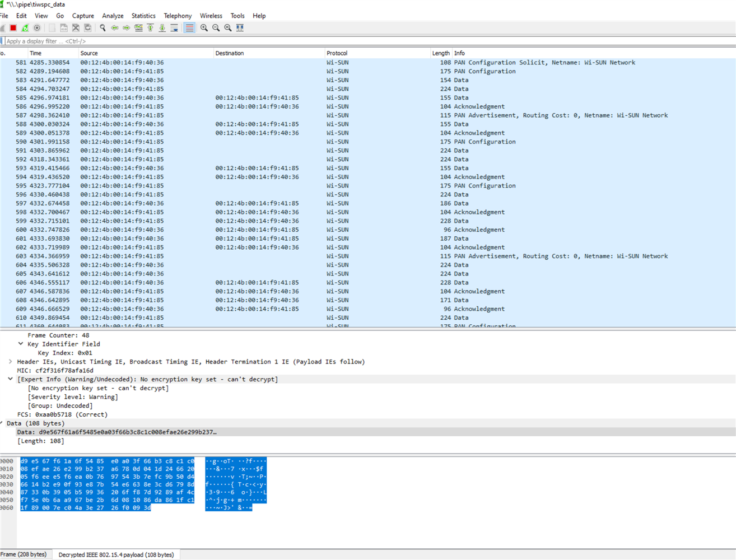Viewport: 736px width, 560px height.
Task: Toggle packet list colorization
Action: (x=189, y=28)
